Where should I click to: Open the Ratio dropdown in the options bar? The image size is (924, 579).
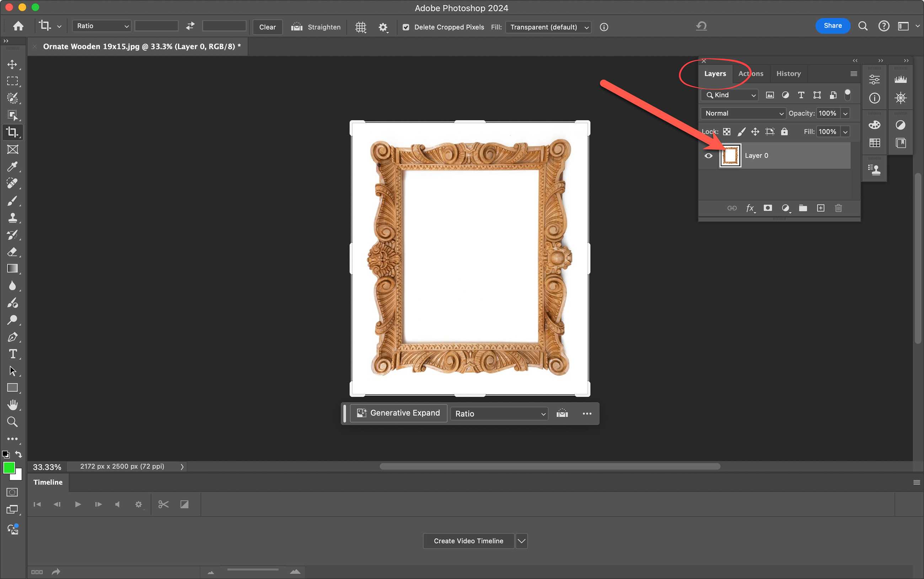pyautogui.click(x=102, y=26)
